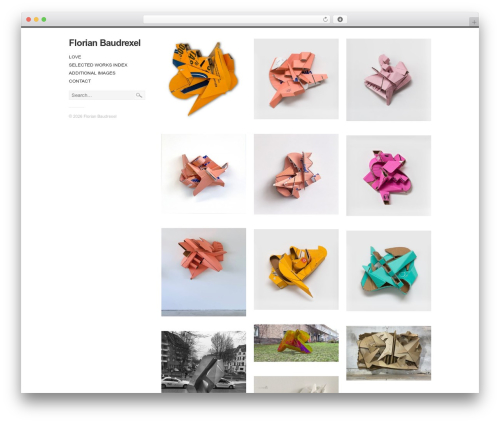Click the yellow minimize window button
500x423 pixels.
tap(36, 20)
